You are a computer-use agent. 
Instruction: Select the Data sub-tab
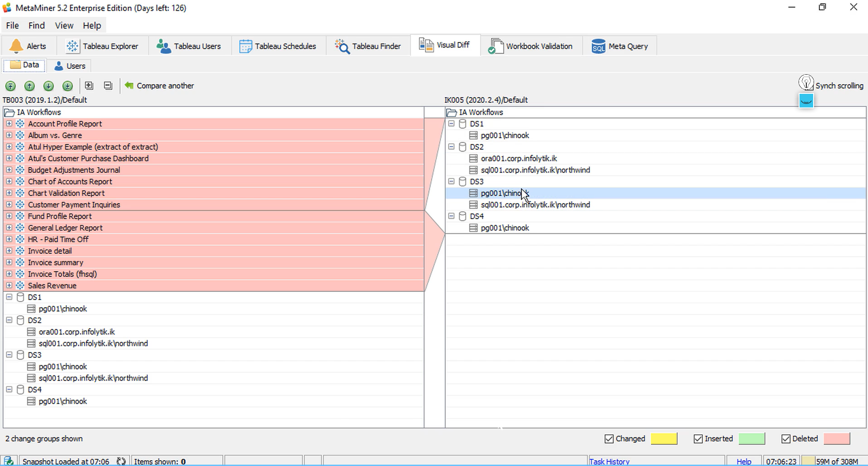click(24, 65)
